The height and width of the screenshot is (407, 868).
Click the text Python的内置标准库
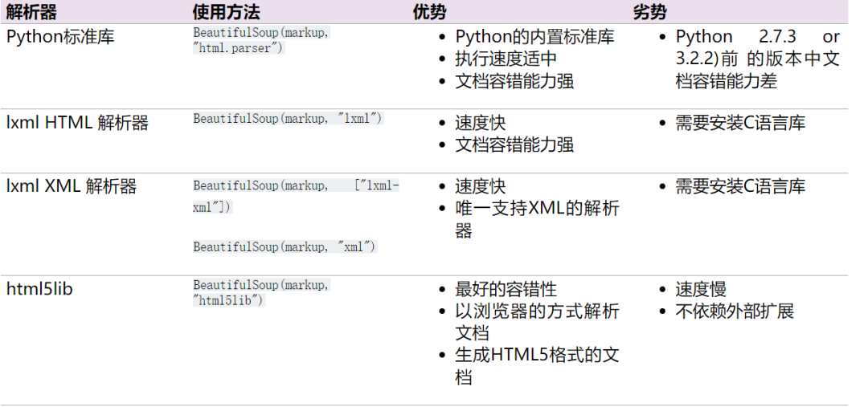click(x=534, y=37)
